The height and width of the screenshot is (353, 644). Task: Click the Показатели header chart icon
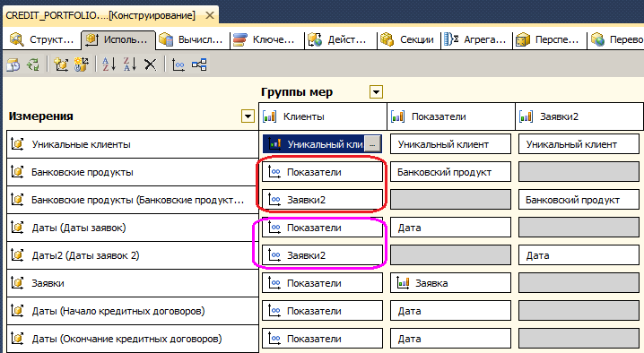(x=397, y=116)
